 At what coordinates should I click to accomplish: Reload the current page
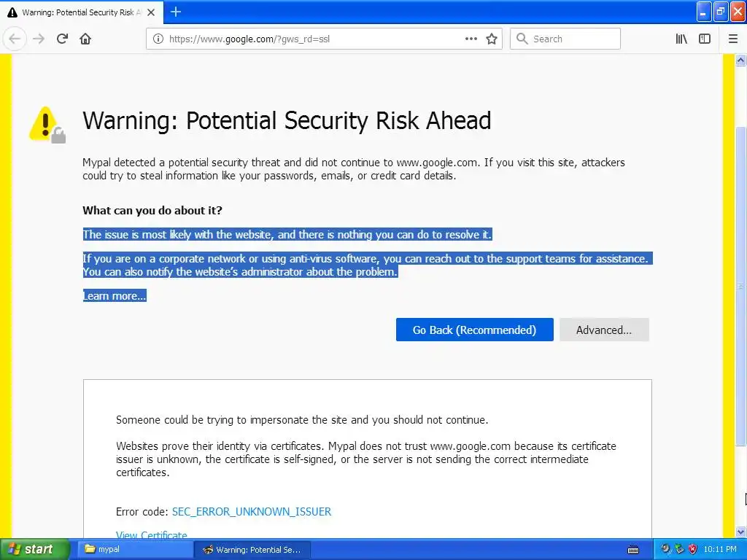point(62,39)
